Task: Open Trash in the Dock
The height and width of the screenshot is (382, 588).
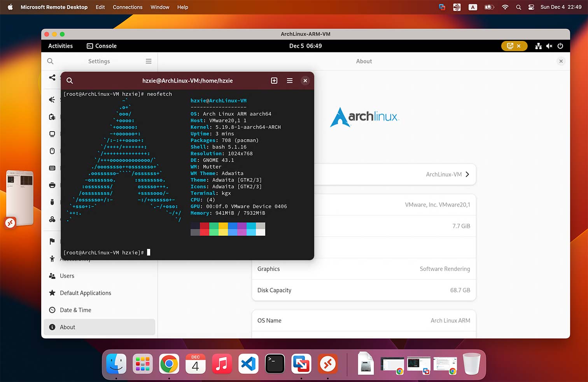Action: click(472, 364)
